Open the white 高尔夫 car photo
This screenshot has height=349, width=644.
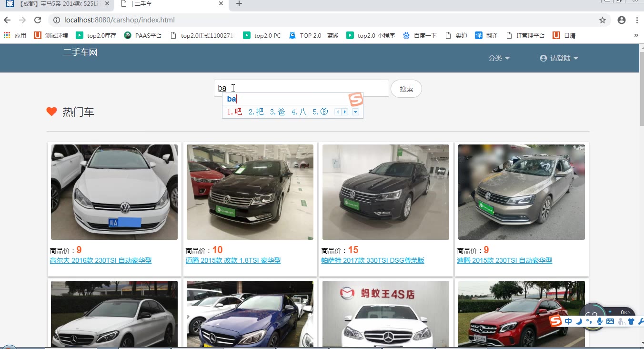114,192
